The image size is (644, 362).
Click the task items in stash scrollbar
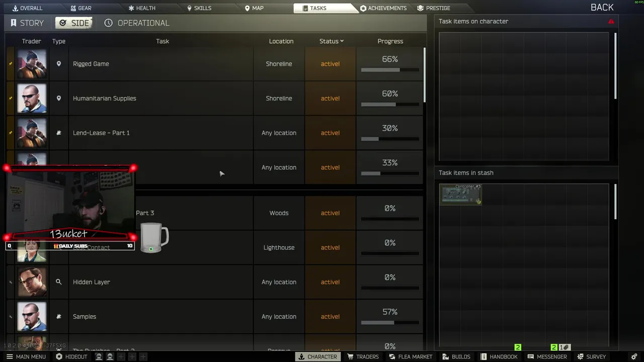point(615,201)
